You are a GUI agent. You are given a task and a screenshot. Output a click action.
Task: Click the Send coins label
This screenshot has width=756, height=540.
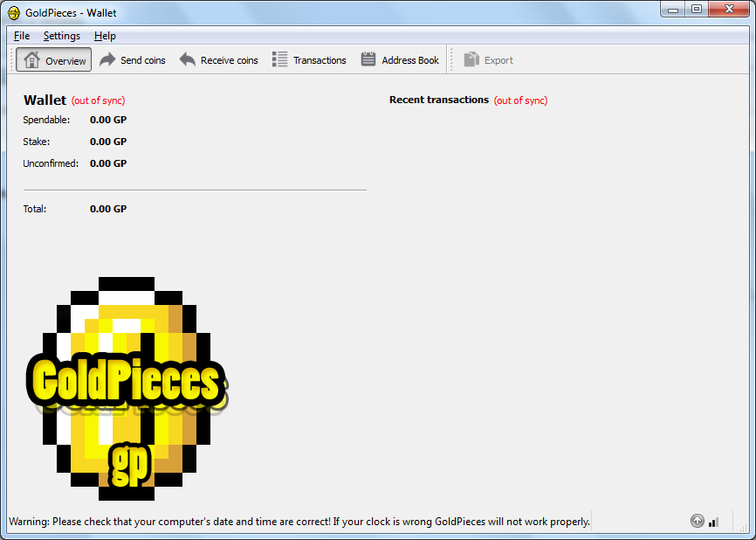pyautogui.click(x=142, y=60)
